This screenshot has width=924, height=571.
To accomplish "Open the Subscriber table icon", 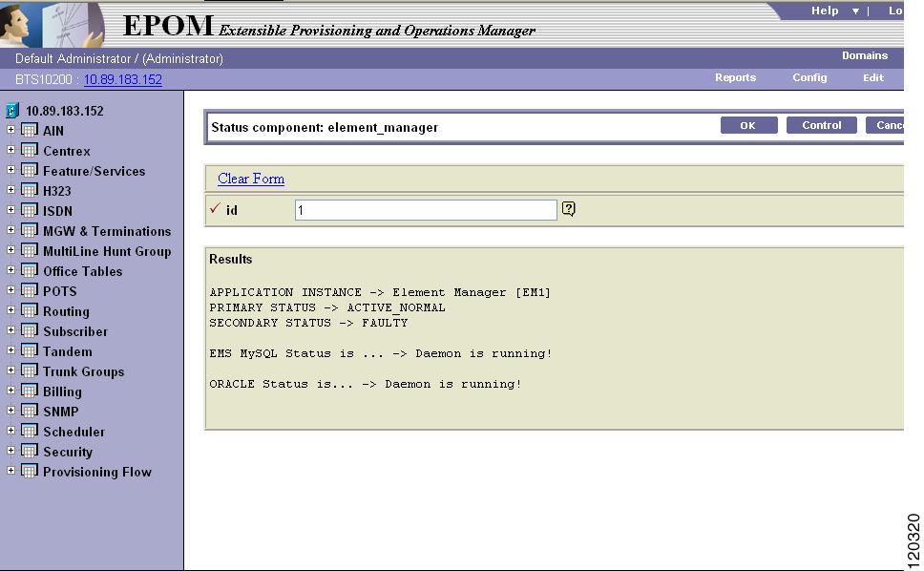I will [31, 331].
